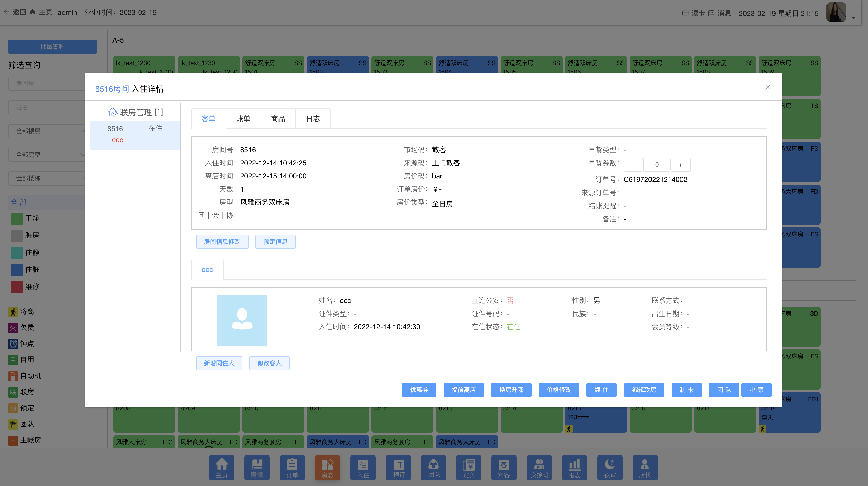Select the 干净 green color swatch
This screenshot has width=868, height=486.
coord(16,218)
